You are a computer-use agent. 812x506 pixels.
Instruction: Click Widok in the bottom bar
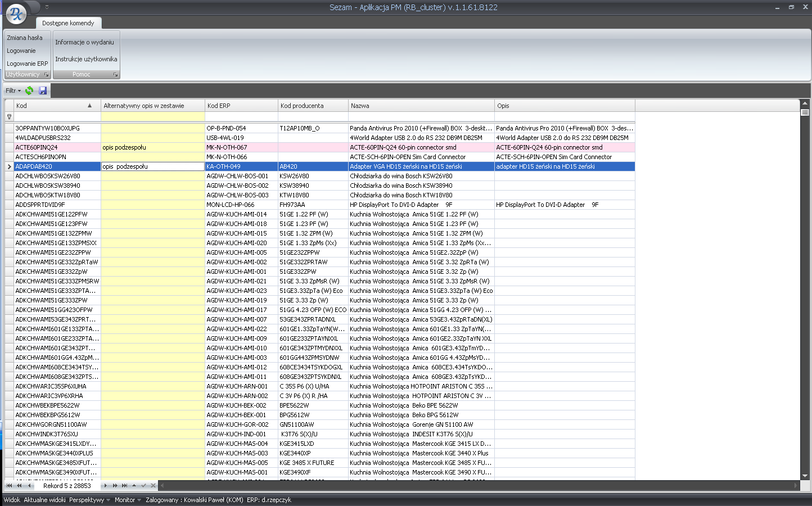point(12,500)
